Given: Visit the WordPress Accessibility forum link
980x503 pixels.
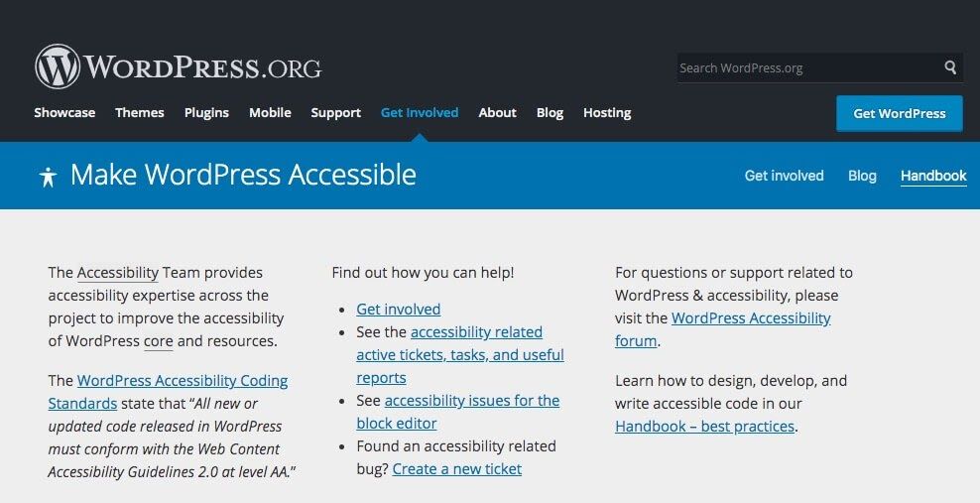Looking at the screenshot, I should click(750, 318).
